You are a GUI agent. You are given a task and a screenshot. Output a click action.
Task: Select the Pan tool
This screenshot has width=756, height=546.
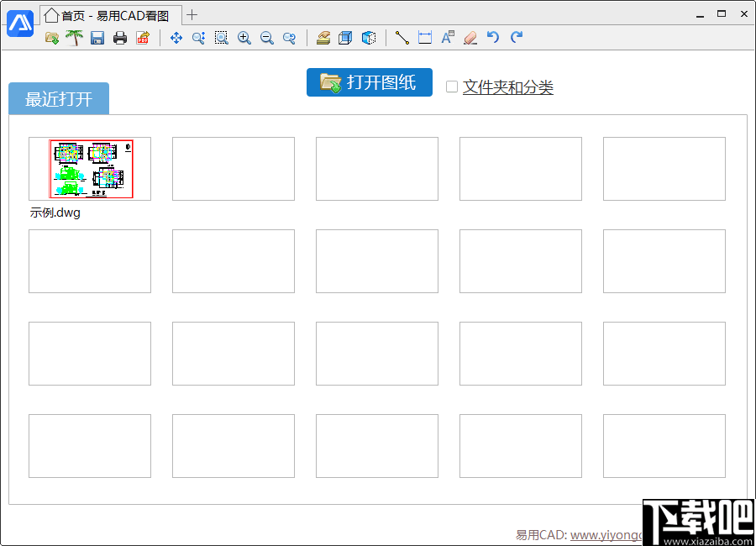[176, 38]
